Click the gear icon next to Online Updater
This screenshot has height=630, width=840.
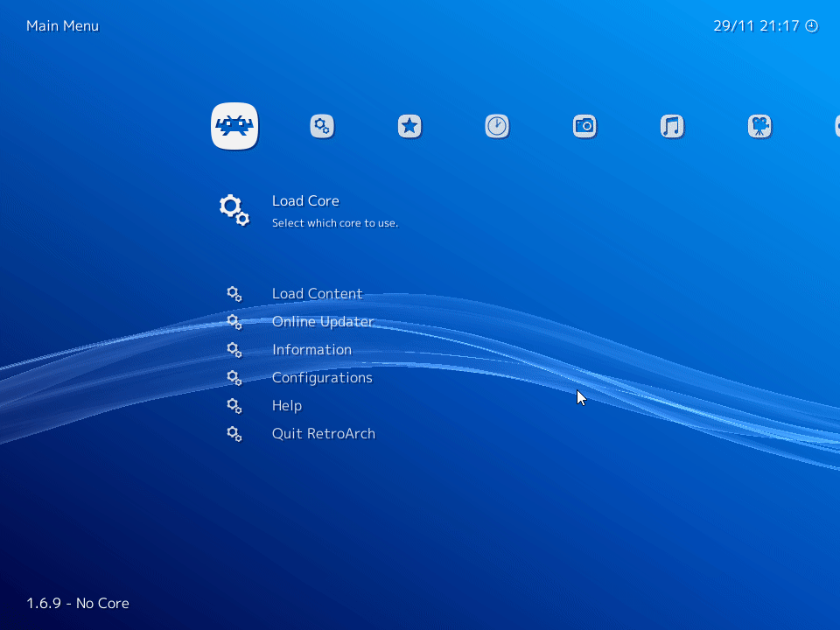point(234,322)
